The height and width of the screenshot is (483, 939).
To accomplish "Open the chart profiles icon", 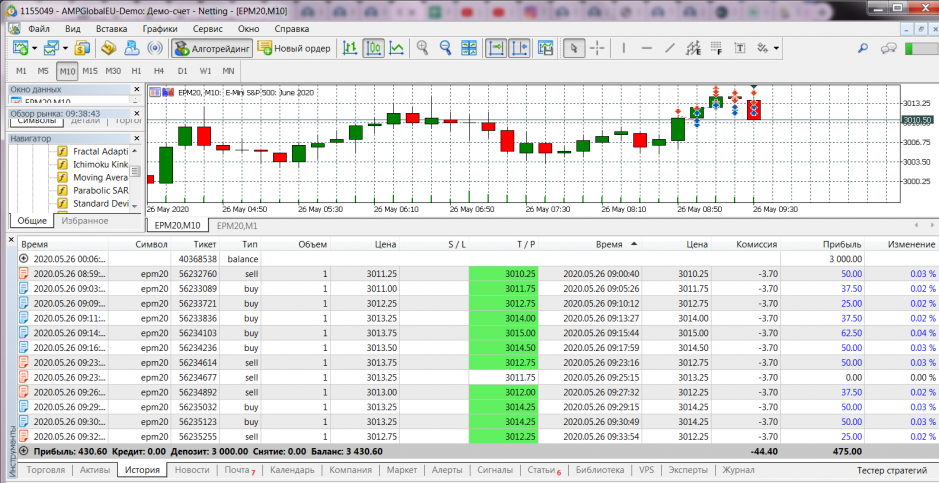I will pos(52,48).
